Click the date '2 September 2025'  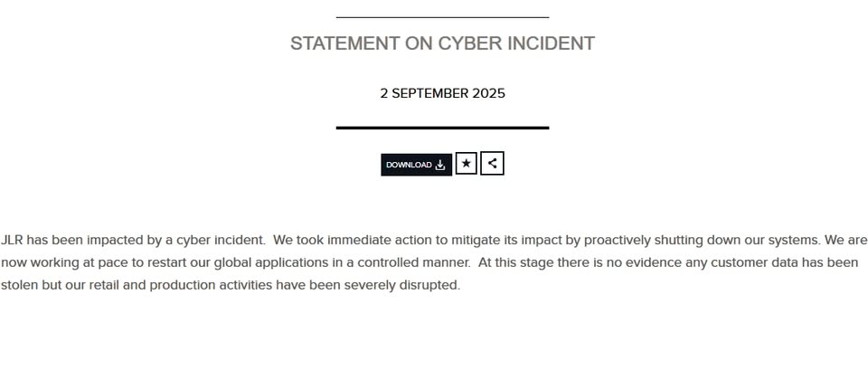coord(442,93)
